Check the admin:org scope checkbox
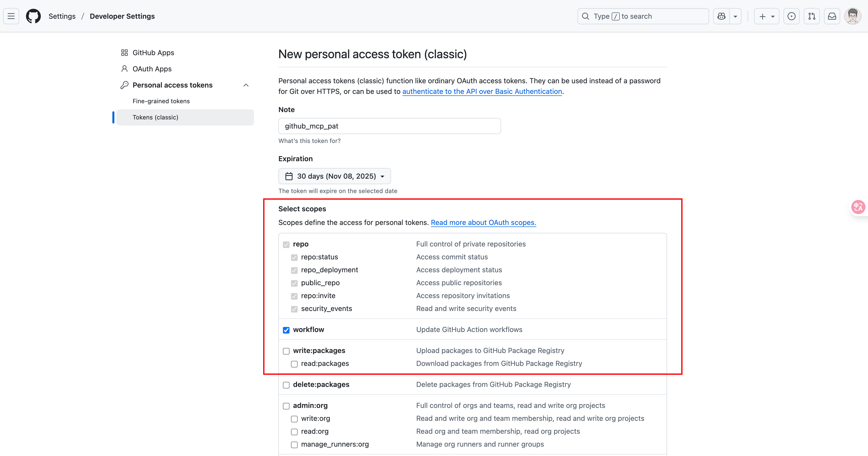 click(x=286, y=406)
